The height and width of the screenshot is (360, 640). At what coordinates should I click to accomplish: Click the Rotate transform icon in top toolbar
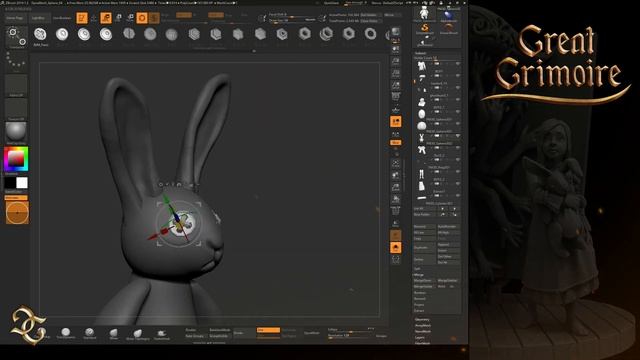point(130,18)
